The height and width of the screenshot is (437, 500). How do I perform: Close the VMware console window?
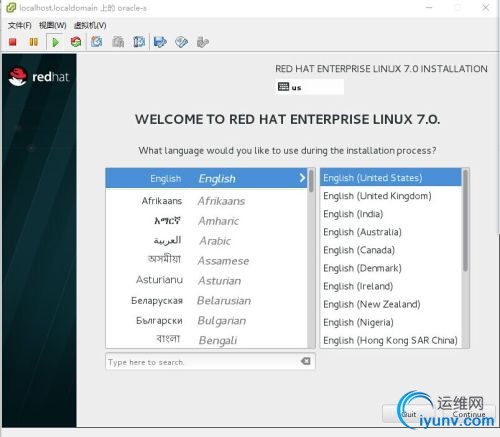(486, 7)
